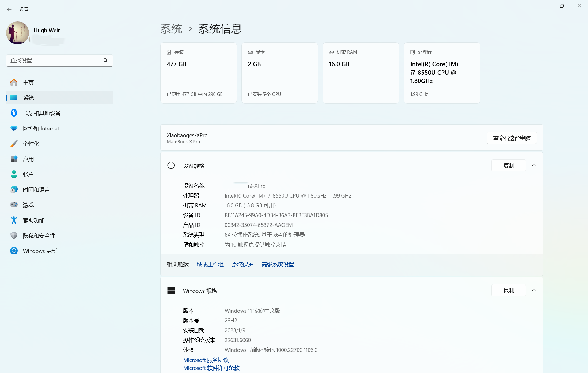
Task: Click the search magnifier icon
Action: (x=105, y=60)
